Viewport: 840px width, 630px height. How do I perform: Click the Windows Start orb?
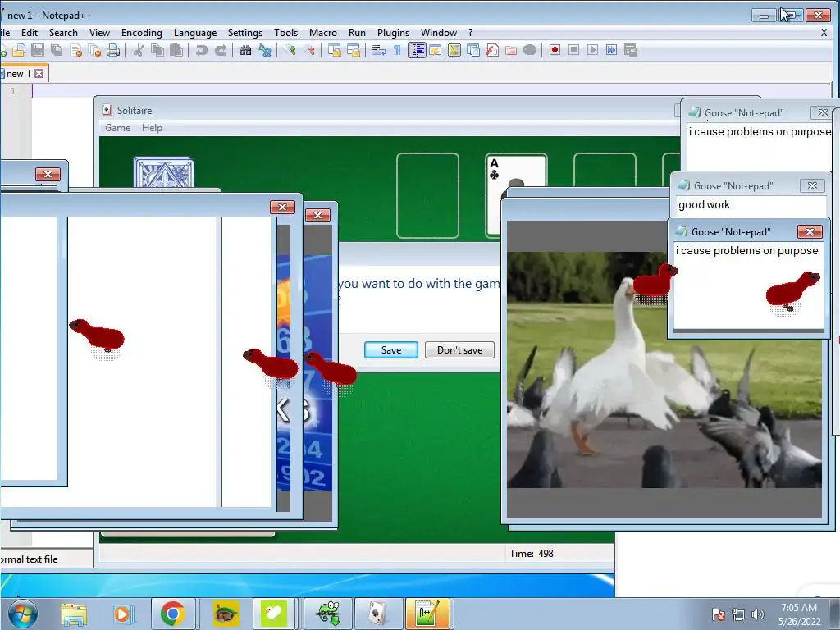[x=22, y=614]
